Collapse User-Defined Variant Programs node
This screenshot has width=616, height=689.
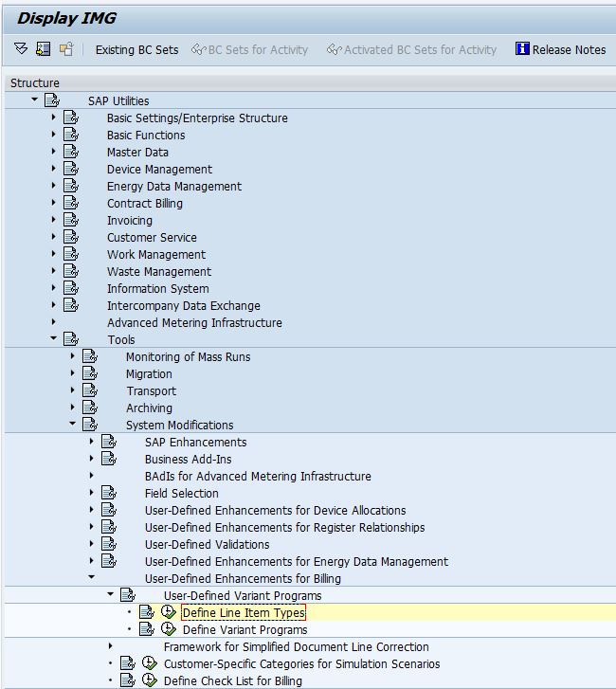point(110,594)
